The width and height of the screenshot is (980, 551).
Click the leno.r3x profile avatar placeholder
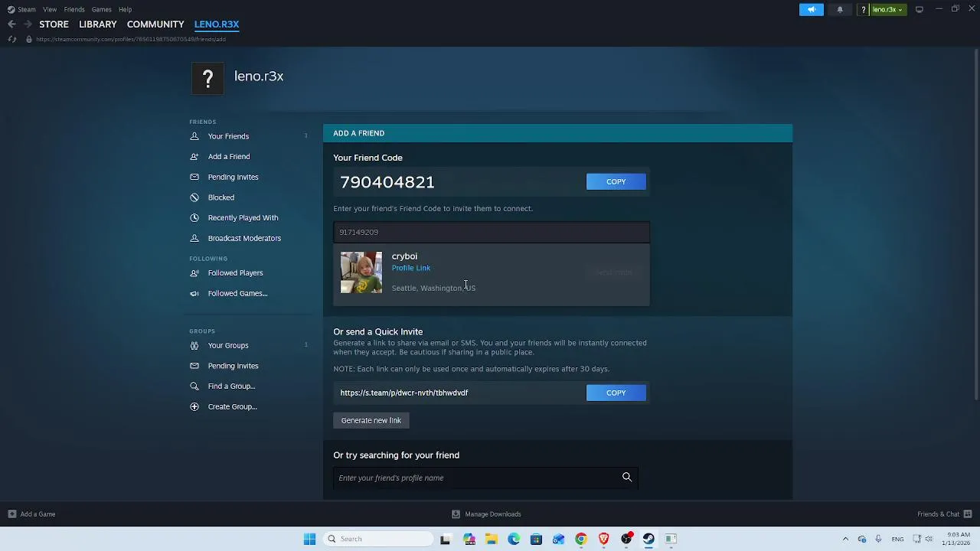(207, 78)
